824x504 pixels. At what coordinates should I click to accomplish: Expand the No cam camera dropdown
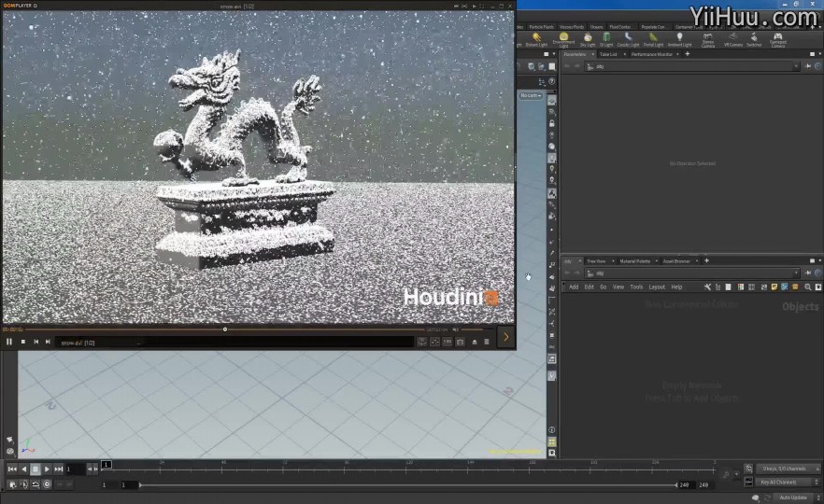531,95
